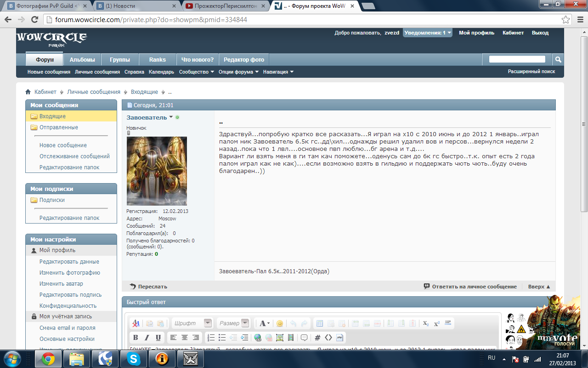Screen dimensions: 588x368
Task: Click Ответить на личное сообщение
Action: pos(470,286)
